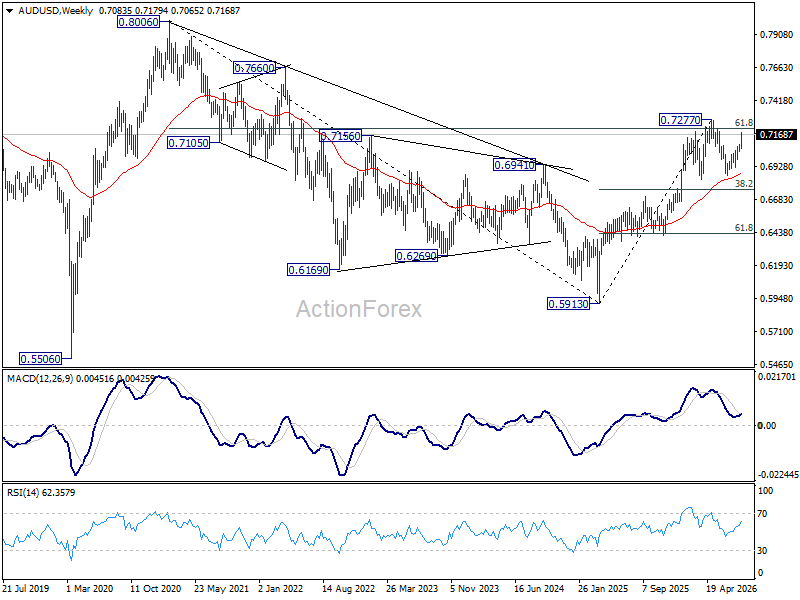The height and width of the screenshot is (600, 800).
Task: Click the current price tag 0.71687
Action: [777, 135]
